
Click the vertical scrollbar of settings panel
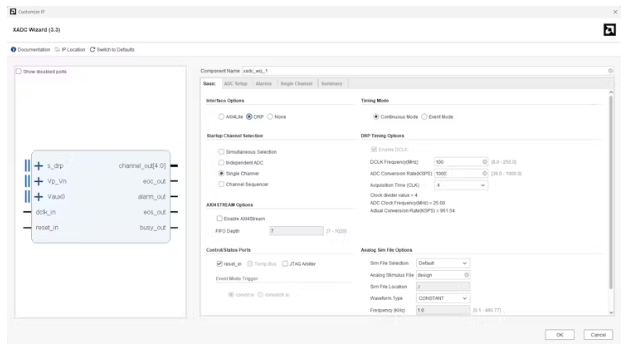tap(611, 193)
